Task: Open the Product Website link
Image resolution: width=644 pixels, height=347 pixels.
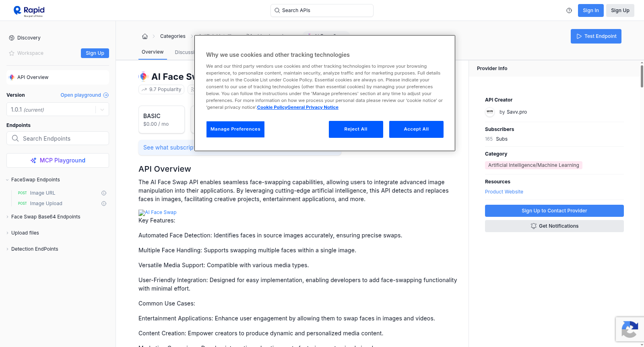Action: click(x=504, y=192)
